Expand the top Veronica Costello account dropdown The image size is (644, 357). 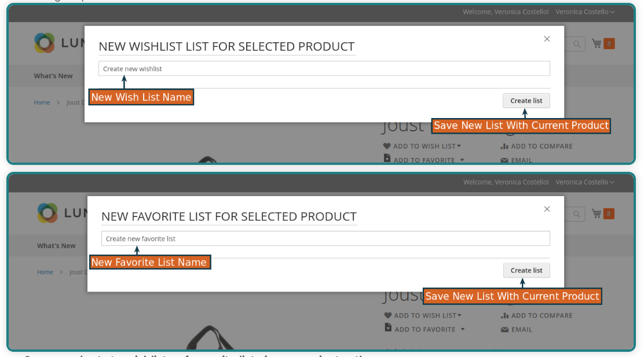click(x=585, y=12)
